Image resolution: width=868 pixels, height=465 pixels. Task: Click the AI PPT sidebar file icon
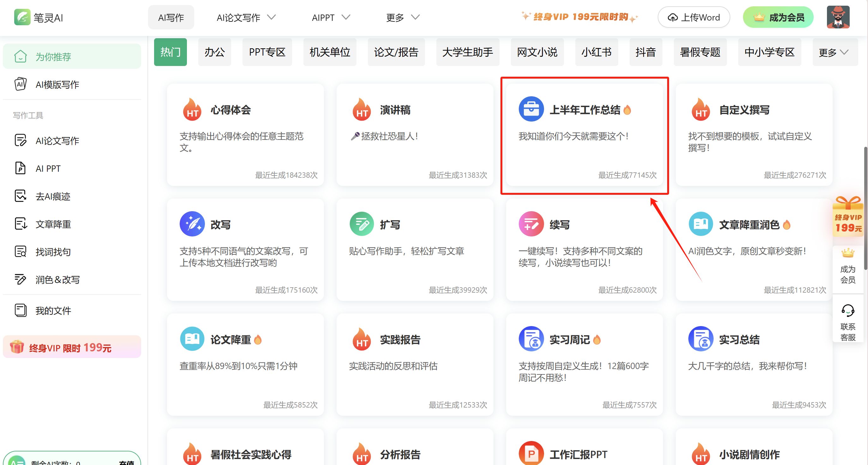[20, 168]
